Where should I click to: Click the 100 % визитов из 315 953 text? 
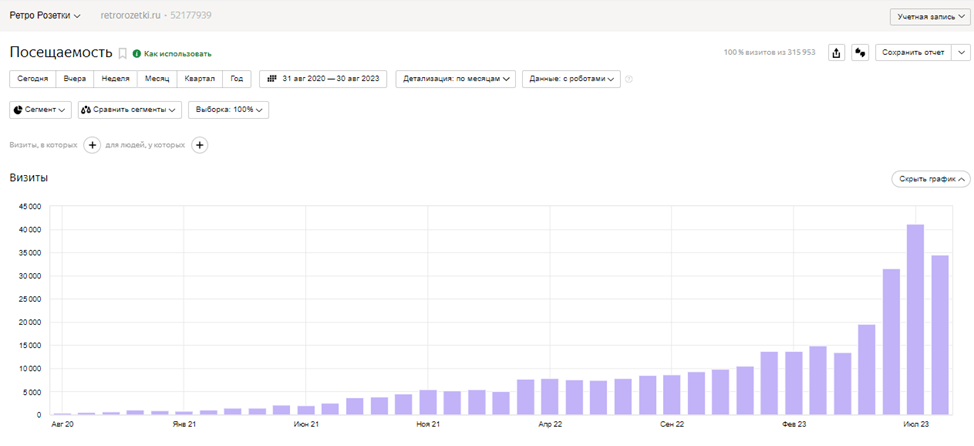[770, 53]
